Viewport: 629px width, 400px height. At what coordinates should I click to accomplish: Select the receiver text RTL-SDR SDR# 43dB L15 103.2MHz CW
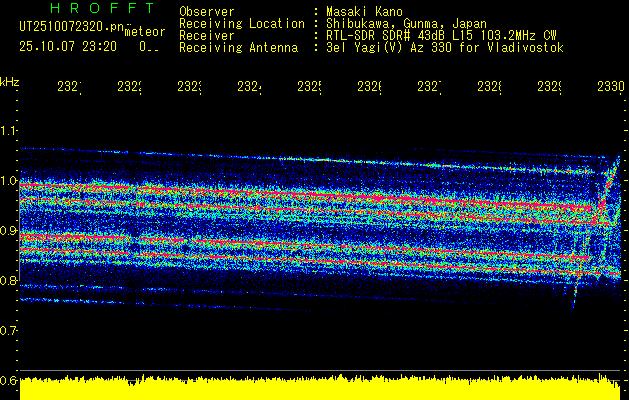(x=441, y=36)
